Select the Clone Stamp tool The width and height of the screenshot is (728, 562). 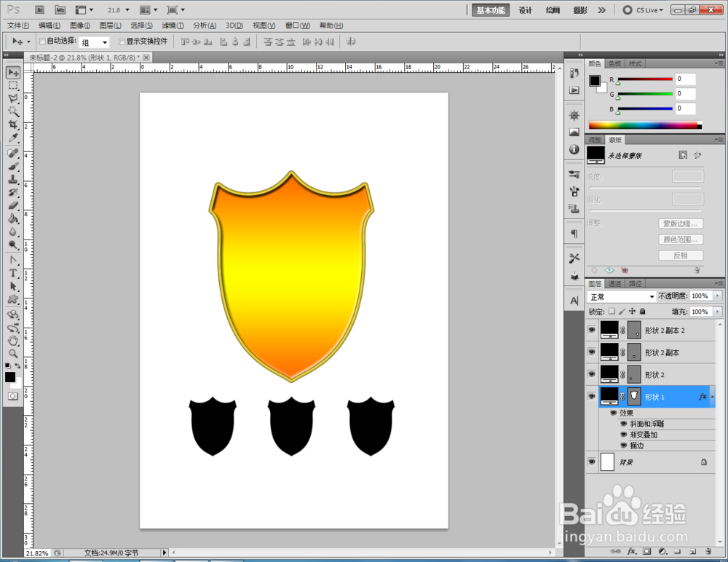(x=13, y=179)
